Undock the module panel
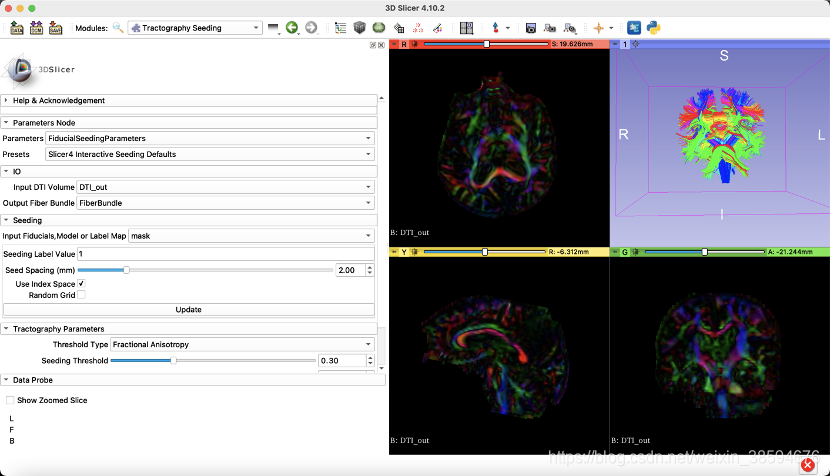This screenshot has height=476, width=830. pos(373,46)
